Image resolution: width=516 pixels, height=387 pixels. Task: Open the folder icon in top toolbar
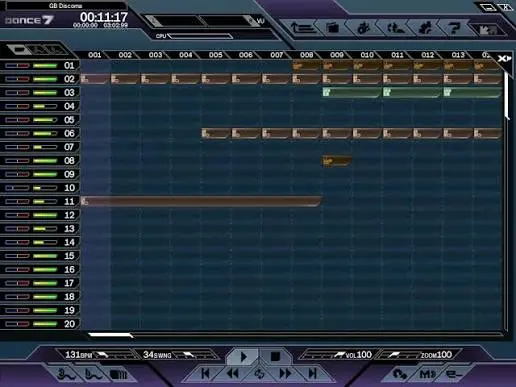coord(332,28)
